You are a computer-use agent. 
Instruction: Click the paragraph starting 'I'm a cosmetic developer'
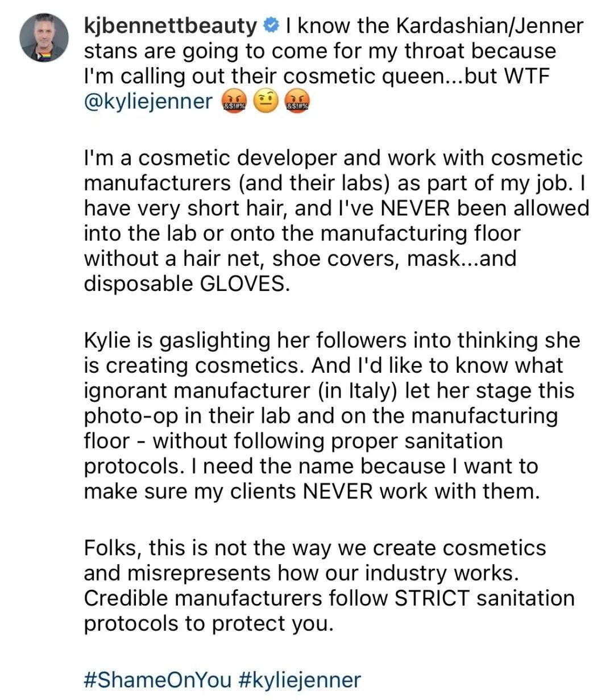pos(337,221)
